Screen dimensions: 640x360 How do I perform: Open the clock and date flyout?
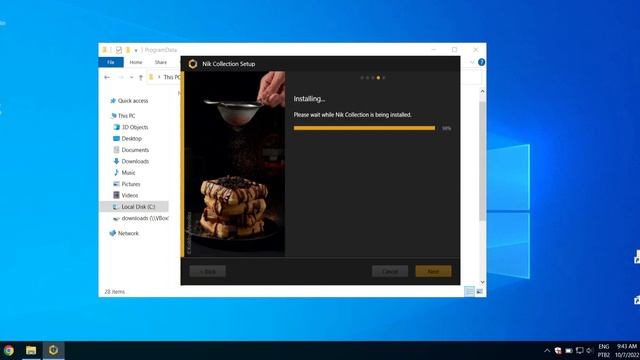pyautogui.click(x=627, y=351)
